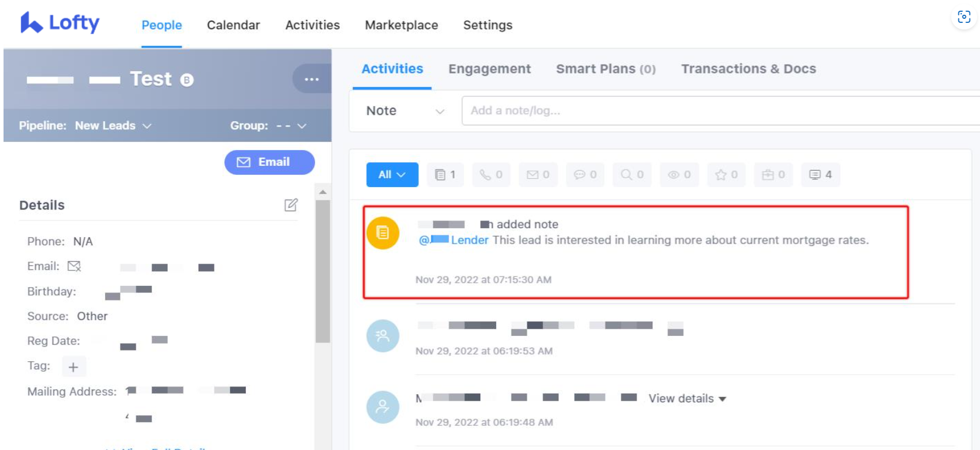Filter activities by email icon

538,175
